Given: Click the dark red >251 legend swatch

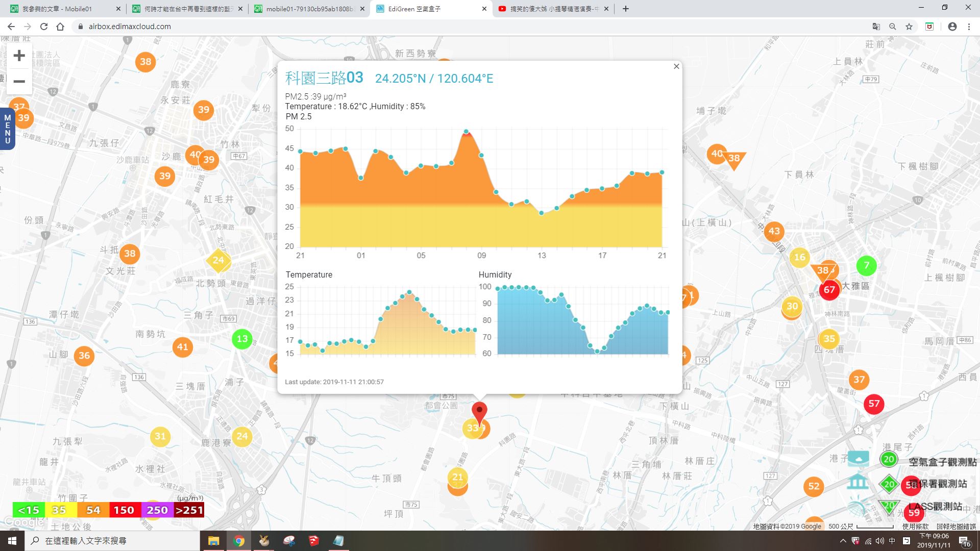Looking at the screenshot, I should 189,510.
